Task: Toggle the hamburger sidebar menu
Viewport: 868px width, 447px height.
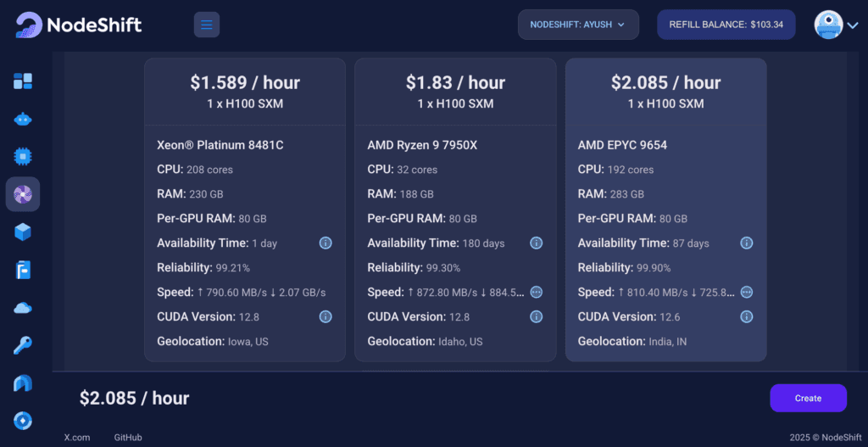Action: click(207, 25)
